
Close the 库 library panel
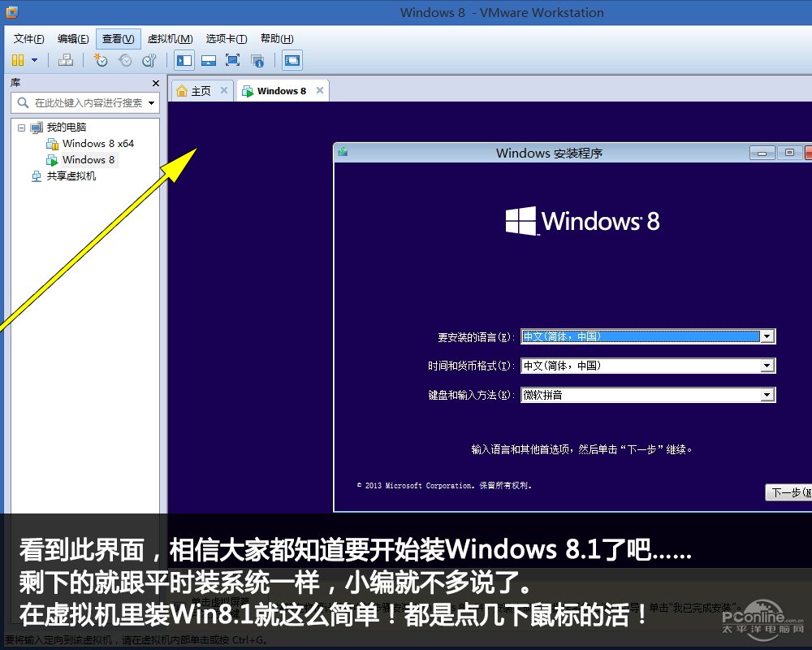(156, 83)
